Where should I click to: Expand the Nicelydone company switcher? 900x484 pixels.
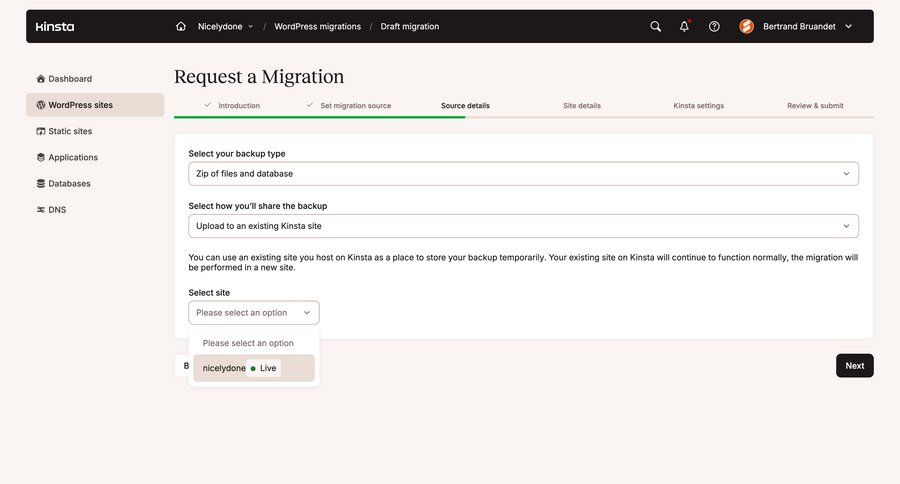coord(226,27)
